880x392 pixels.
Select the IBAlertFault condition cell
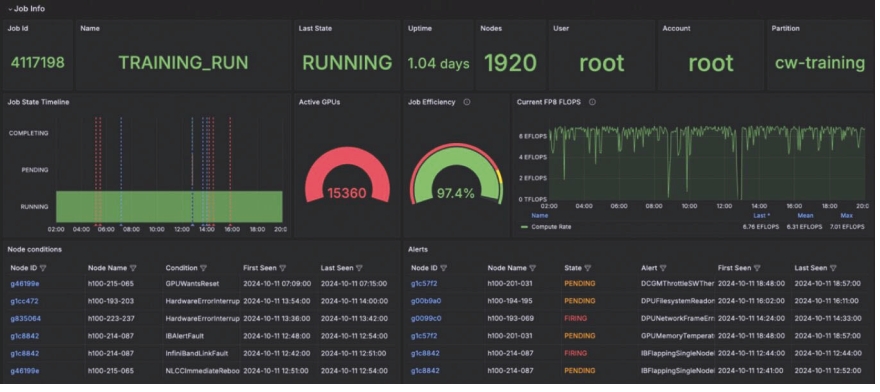[x=185, y=336]
